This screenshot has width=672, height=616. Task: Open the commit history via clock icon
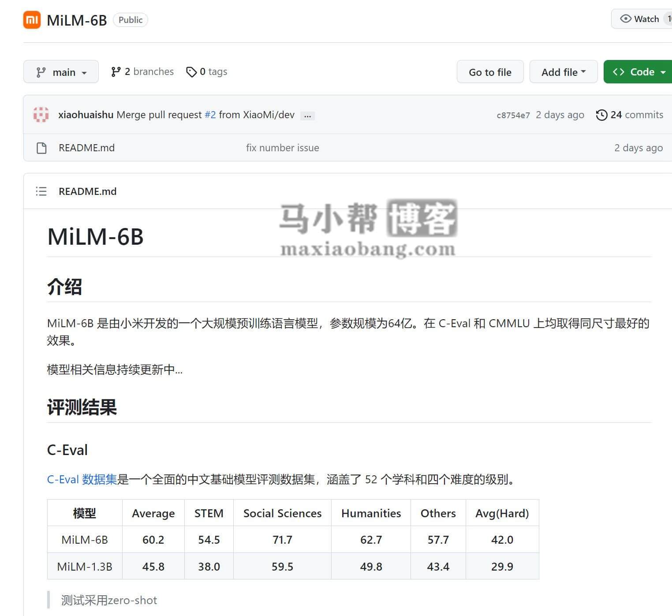[602, 115]
